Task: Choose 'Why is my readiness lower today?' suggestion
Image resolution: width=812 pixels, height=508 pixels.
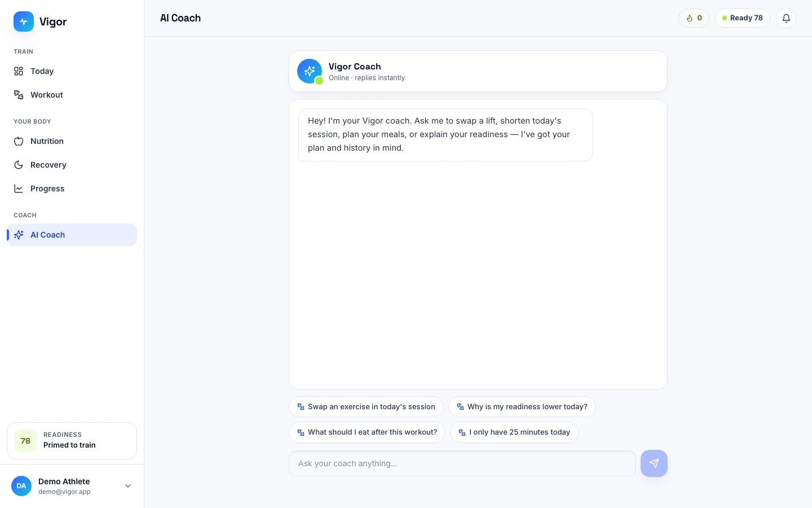Action: (x=522, y=407)
